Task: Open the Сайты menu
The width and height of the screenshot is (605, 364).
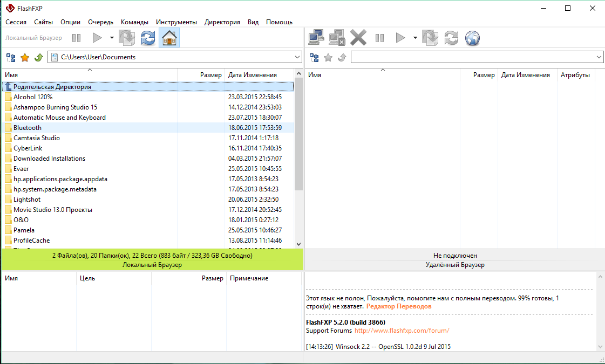Action: click(x=43, y=22)
